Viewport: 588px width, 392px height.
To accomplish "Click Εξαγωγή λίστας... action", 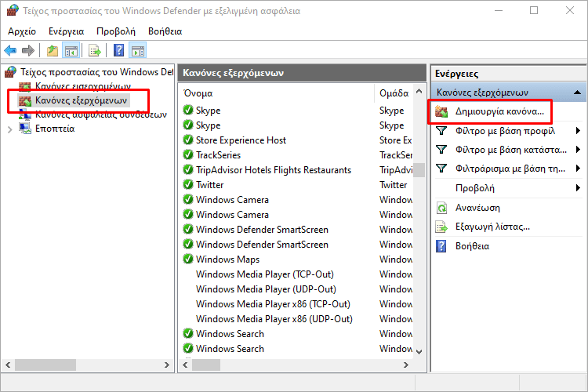I will click(x=492, y=227).
